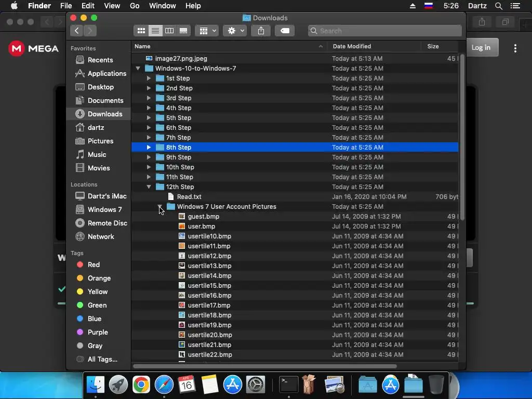Go forward with the Finder forward arrow
The image size is (532, 399).
click(90, 31)
